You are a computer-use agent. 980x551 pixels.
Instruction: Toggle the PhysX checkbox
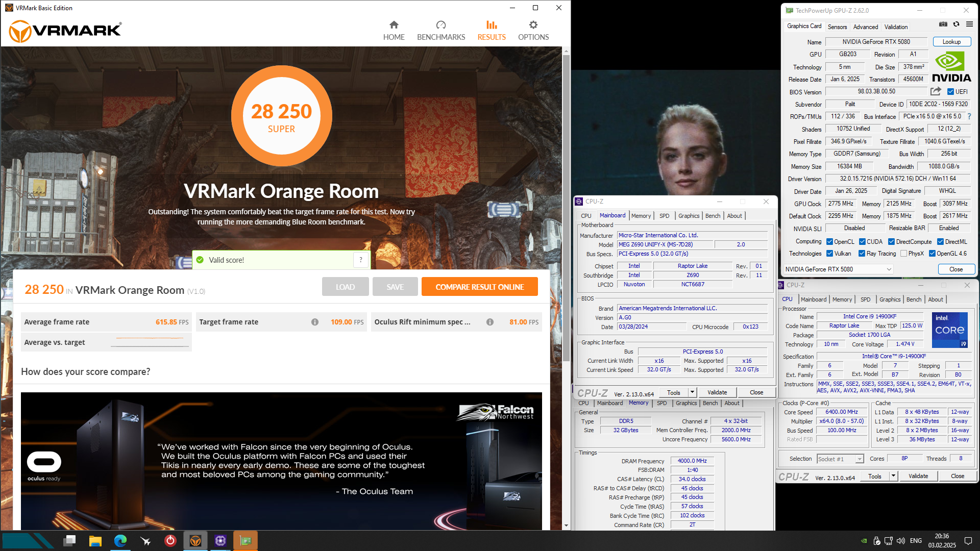point(904,254)
